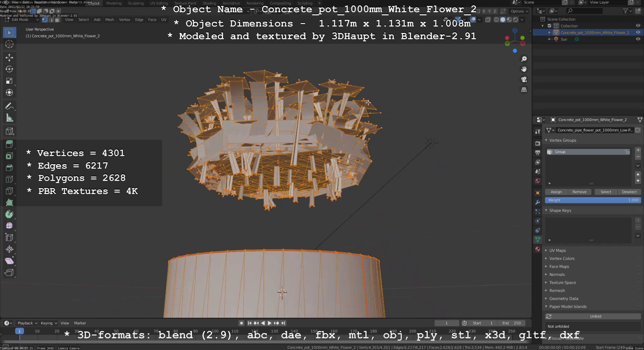The image size is (644, 350).
Task: Click the End frame 250 field
Action: pyautogui.click(x=511, y=323)
